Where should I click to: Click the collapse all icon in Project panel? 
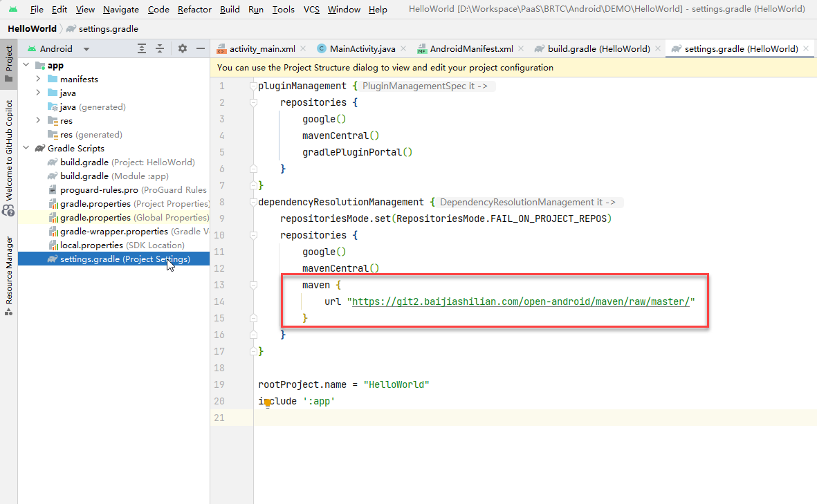(160, 48)
